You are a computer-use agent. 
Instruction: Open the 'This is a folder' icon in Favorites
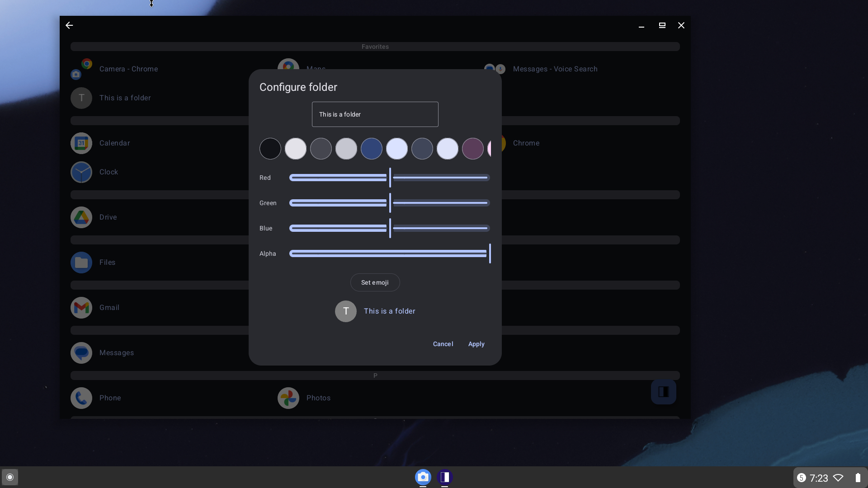tap(81, 98)
